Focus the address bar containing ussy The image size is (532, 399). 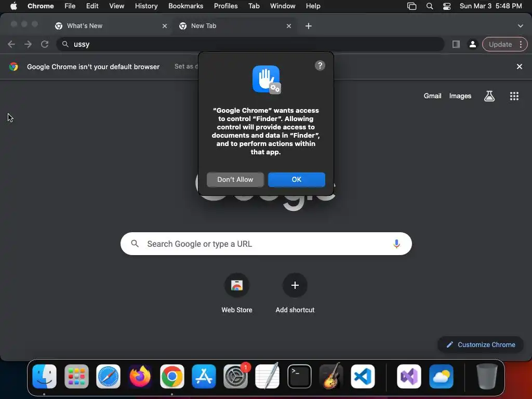[250, 45]
